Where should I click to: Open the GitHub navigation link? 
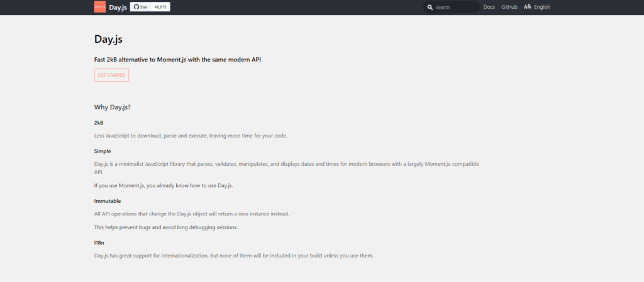(x=509, y=7)
